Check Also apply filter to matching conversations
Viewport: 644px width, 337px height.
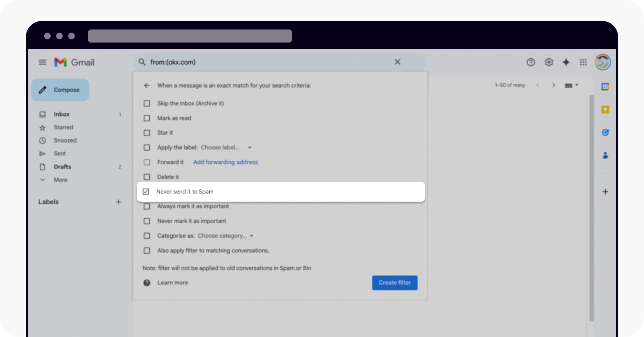147,251
